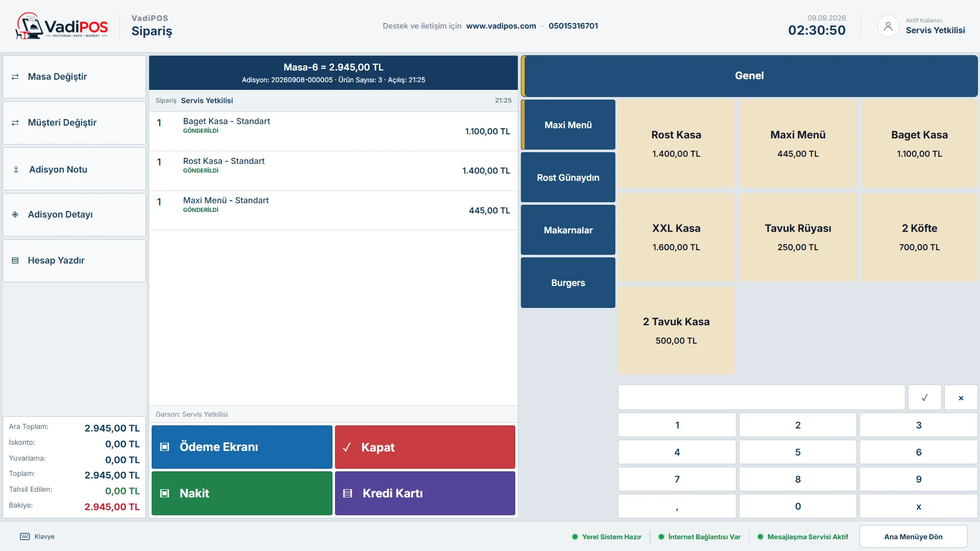This screenshot has height=551, width=980.
Task: Add 2 Köfte product tile
Action: (x=919, y=237)
